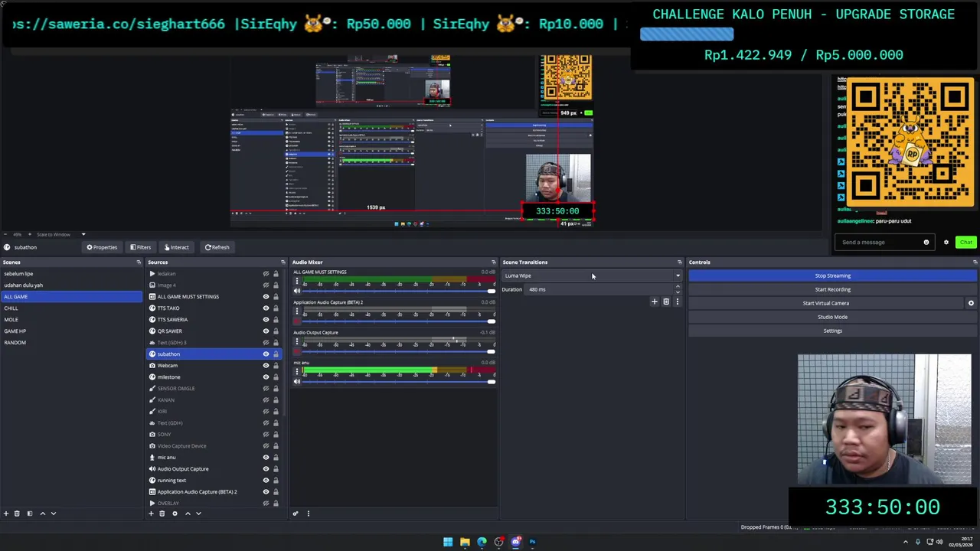Click Start Virtual Camera button
980x551 pixels.
coord(826,303)
